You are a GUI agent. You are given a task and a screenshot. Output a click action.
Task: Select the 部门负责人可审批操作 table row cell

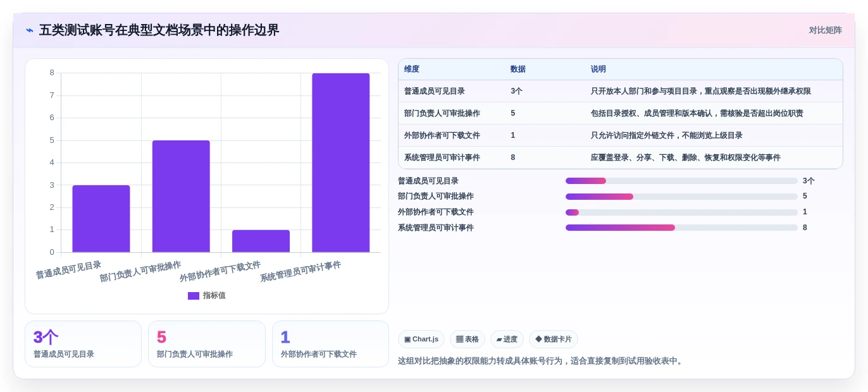[442, 114]
